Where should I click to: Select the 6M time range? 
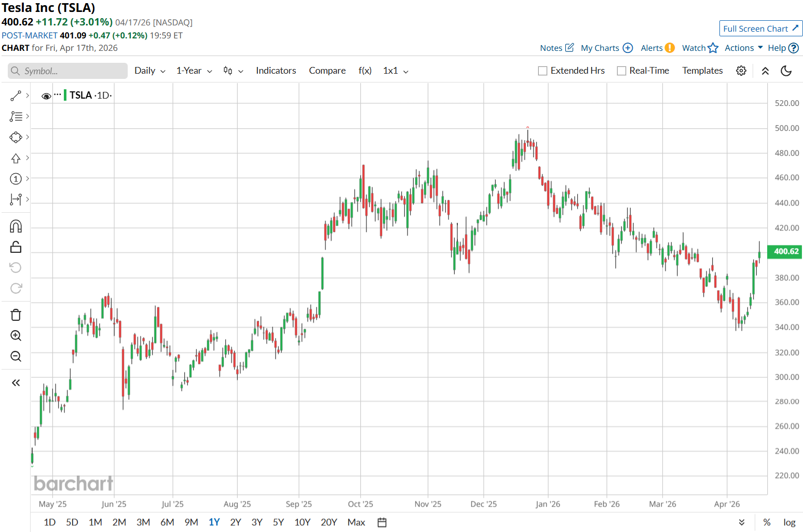(x=167, y=523)
